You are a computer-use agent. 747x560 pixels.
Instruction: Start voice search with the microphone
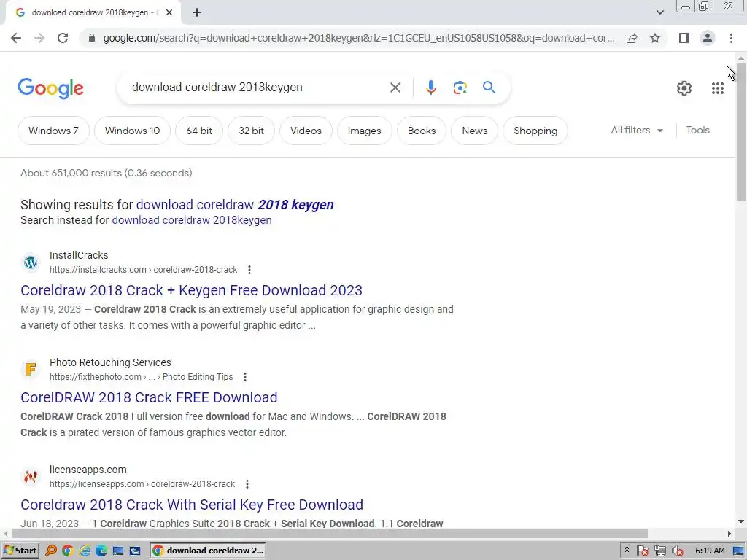pos(430,87)
